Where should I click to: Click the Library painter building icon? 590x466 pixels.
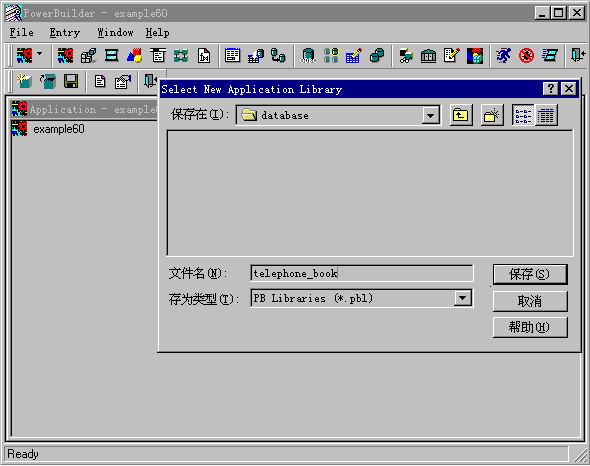pos(428,56)
